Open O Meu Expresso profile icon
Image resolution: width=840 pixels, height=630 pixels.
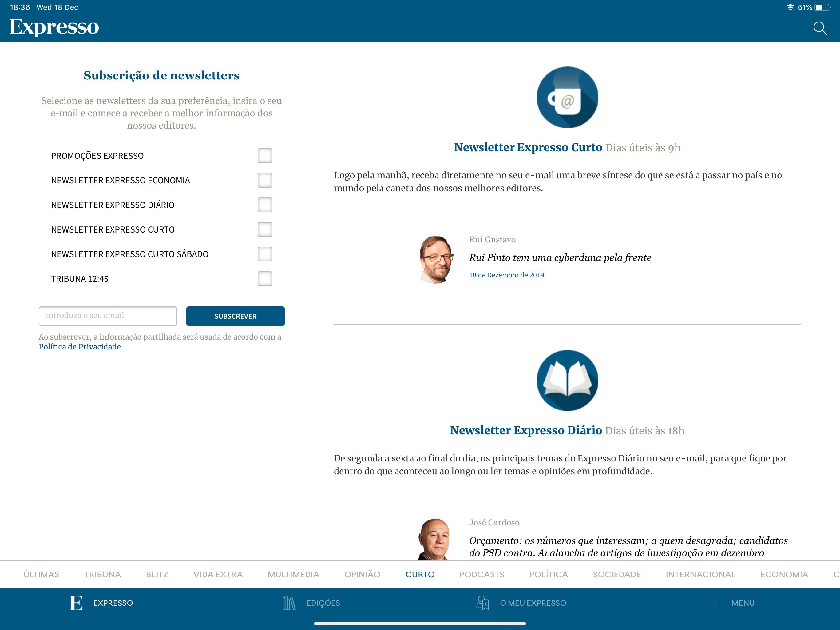(482, 603)
